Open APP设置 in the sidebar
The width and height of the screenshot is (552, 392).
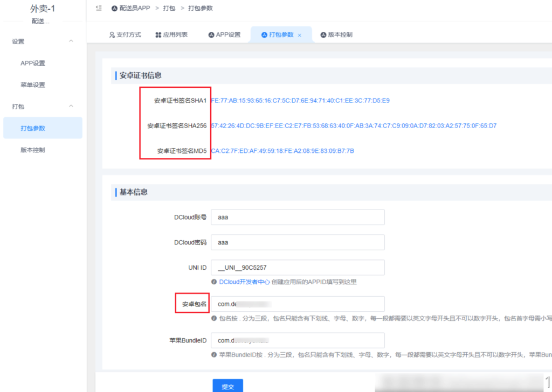click(x=33, y=63)
